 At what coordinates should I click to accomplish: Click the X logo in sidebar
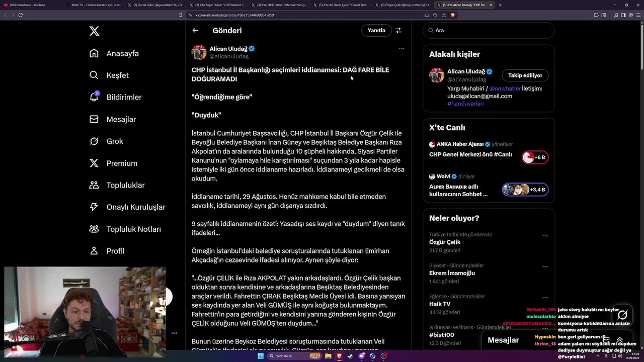click(94, 31)
